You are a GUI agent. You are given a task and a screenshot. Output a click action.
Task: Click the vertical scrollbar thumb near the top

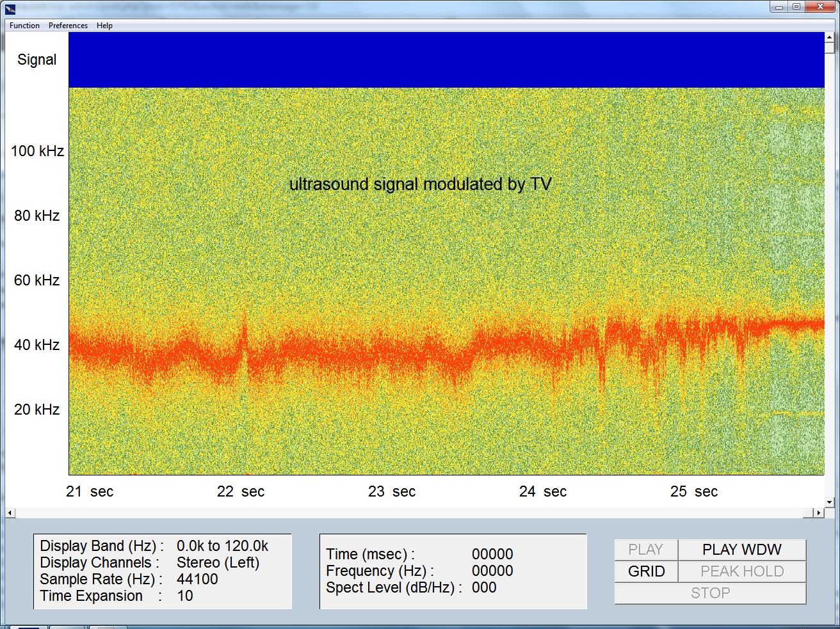(x=829, y=48)
